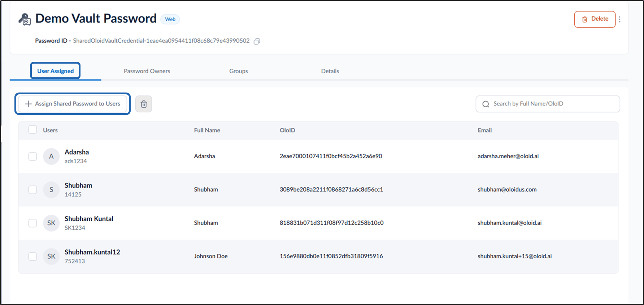Click the Full Name column header

[x=207, y=130]
